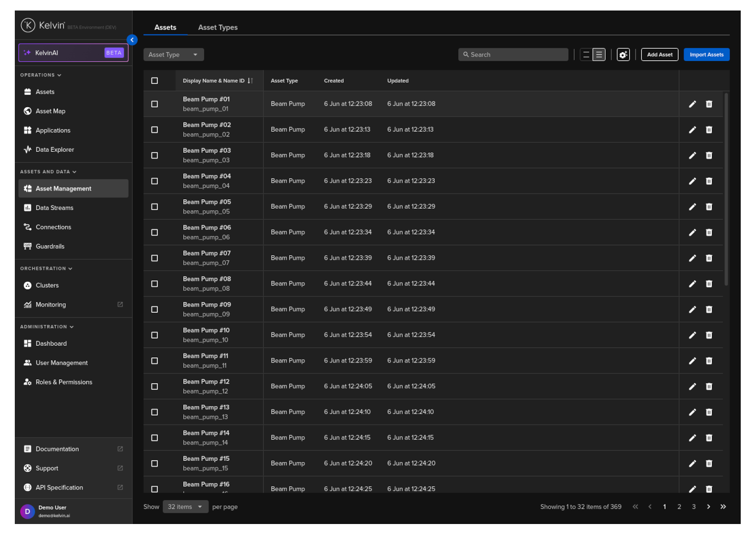Viewport: 756px width, 535px height.
Task: Switch to the Asset Types tab
Action: (x=218, y=28)
